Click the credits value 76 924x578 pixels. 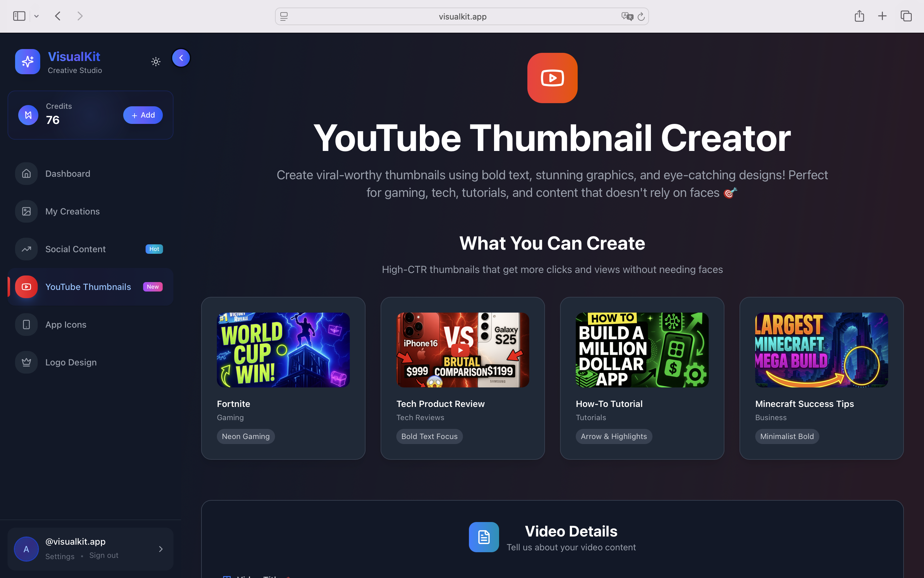click(53, 120)
